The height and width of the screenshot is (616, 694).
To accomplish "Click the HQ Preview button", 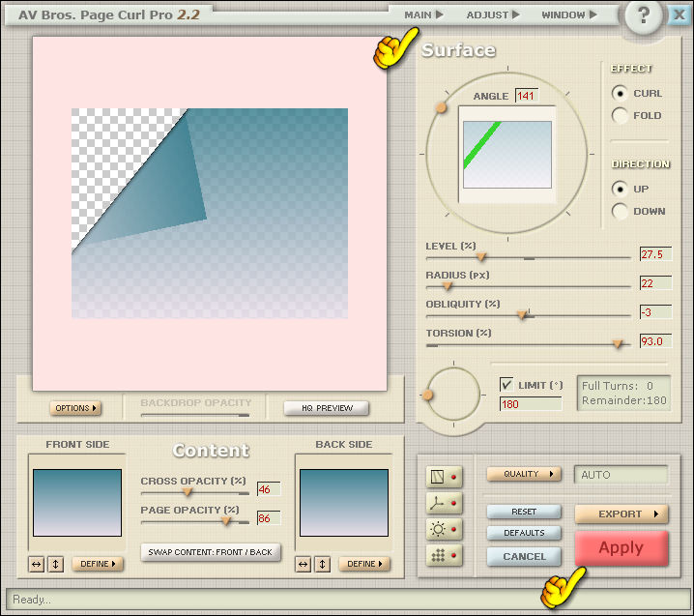I will [327, 408].
